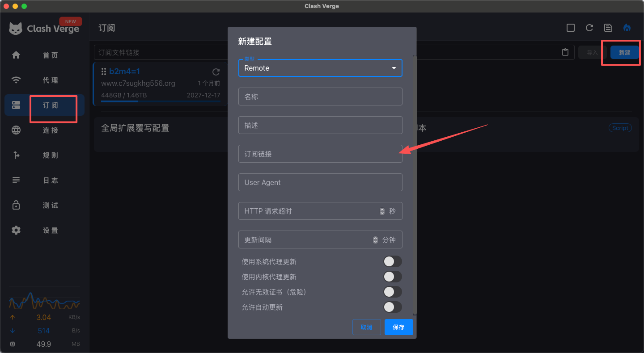Click the flame icon in top toolbar

click(x=627, y=28)
